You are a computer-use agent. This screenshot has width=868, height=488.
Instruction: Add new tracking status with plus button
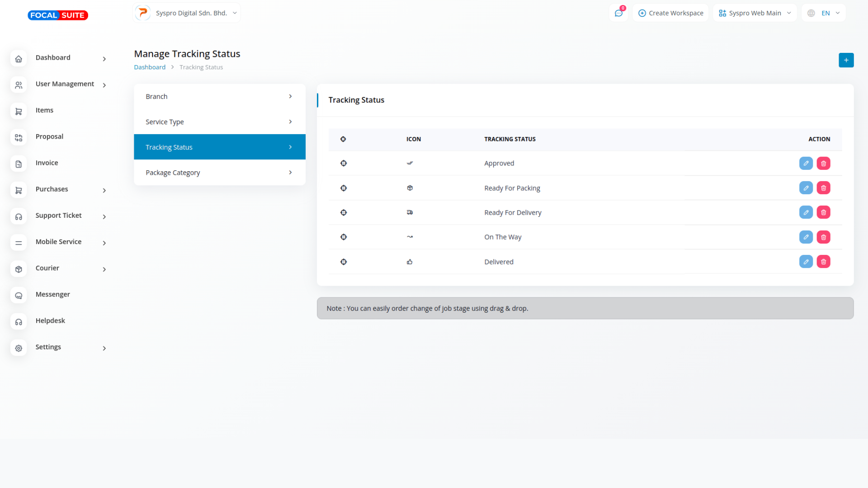click(x=846, y=60)
